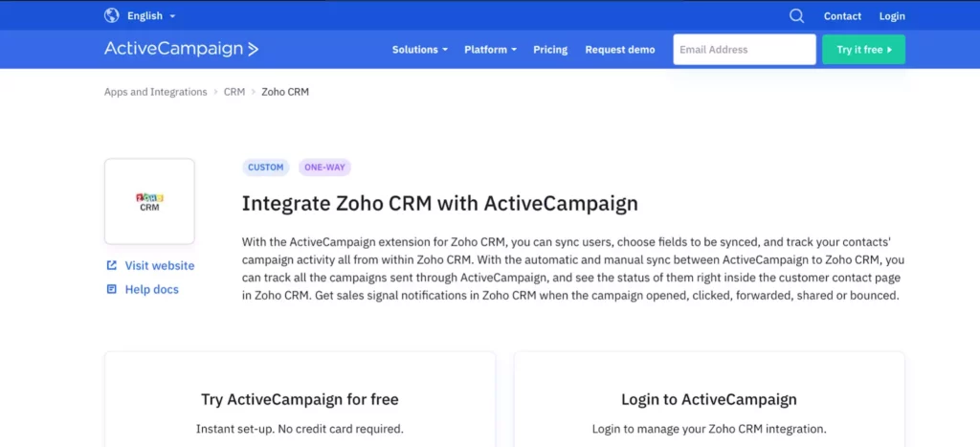Click the external link icon beside Visit website

[111, 266]
